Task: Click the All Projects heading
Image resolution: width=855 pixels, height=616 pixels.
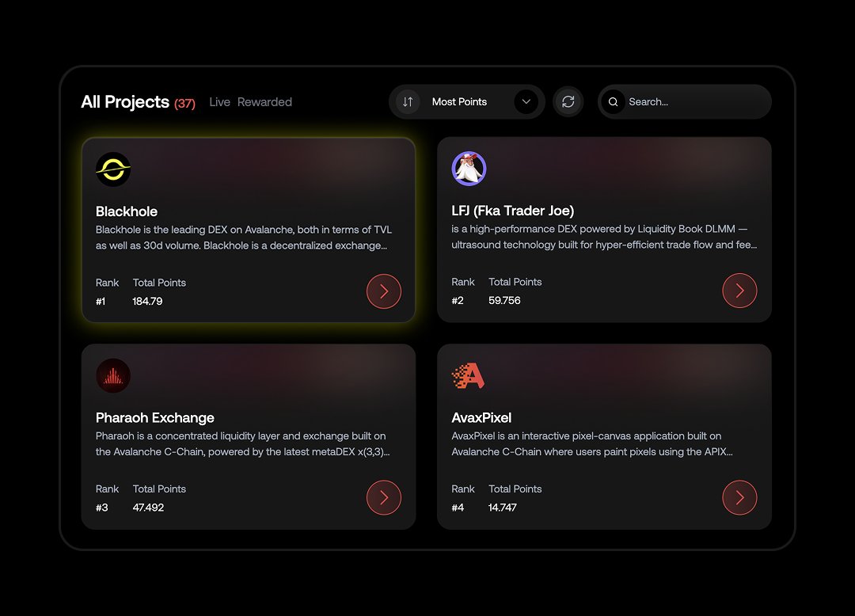Action: tap(125, 102)
